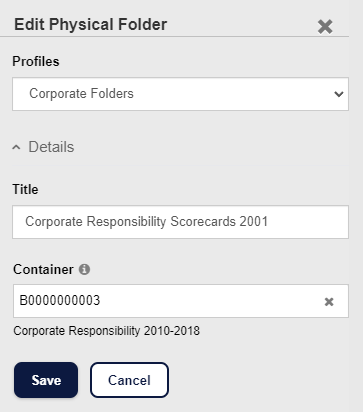The height and width of the screenshot is (412, 363).
Task: Click the Corporate Folders text in dropdown
Action: (x=81, y=94)
